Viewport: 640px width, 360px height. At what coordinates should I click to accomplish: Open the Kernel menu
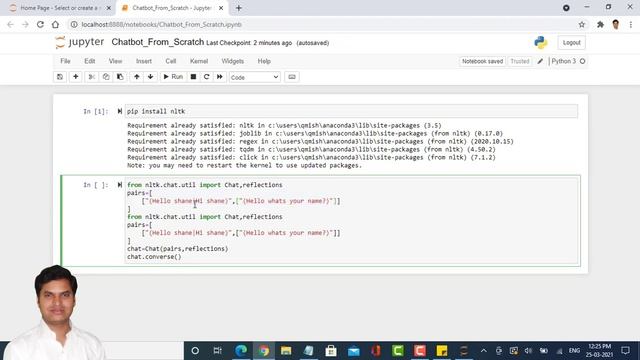click(199, 61)
